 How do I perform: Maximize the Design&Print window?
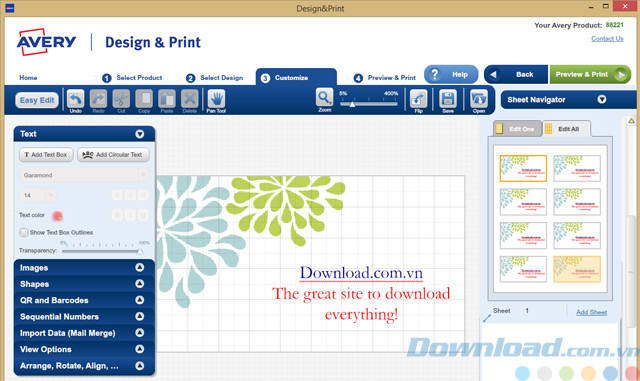point(606,6)
